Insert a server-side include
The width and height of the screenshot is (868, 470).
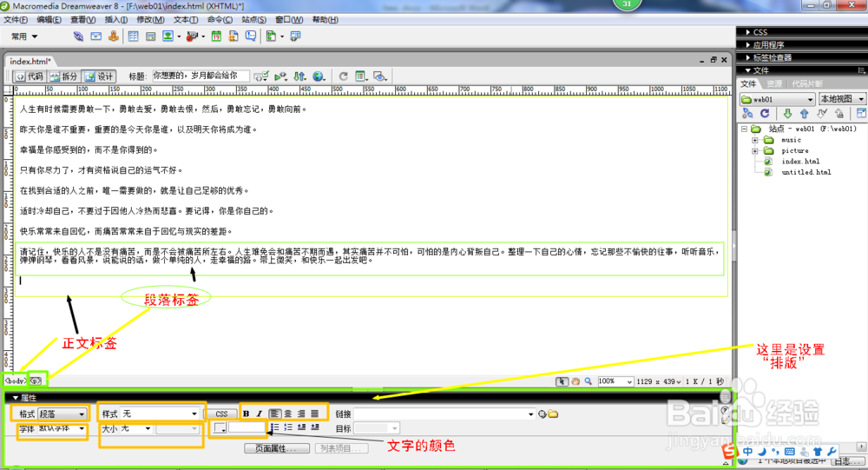click(233, 36)
